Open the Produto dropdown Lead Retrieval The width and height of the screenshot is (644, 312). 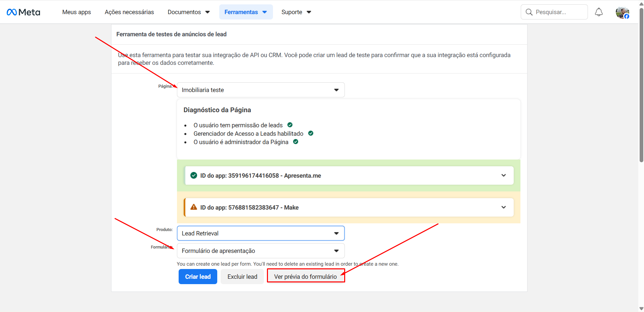coord(261,233)
